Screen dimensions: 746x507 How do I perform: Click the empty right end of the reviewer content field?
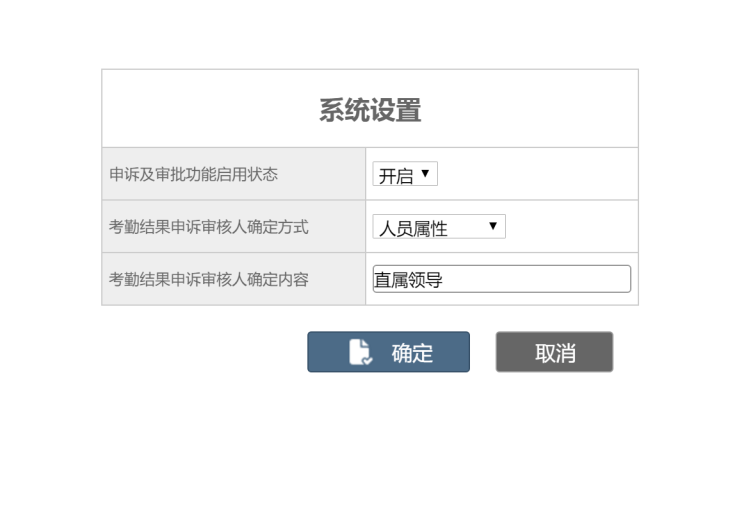coord(600,280)
